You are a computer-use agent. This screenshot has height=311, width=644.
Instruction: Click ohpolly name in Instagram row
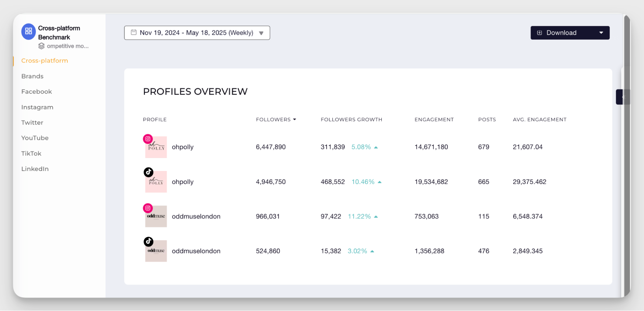(183, 147)
